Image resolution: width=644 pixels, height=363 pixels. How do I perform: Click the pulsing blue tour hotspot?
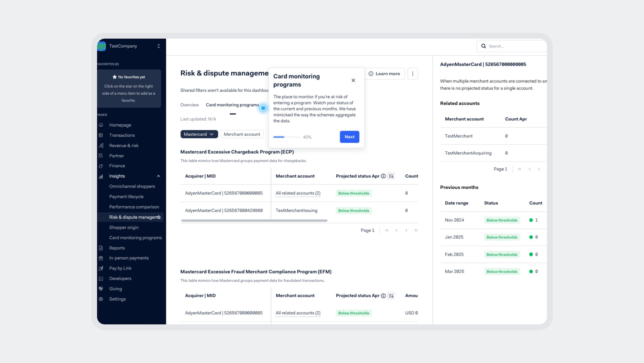(263, 108)
